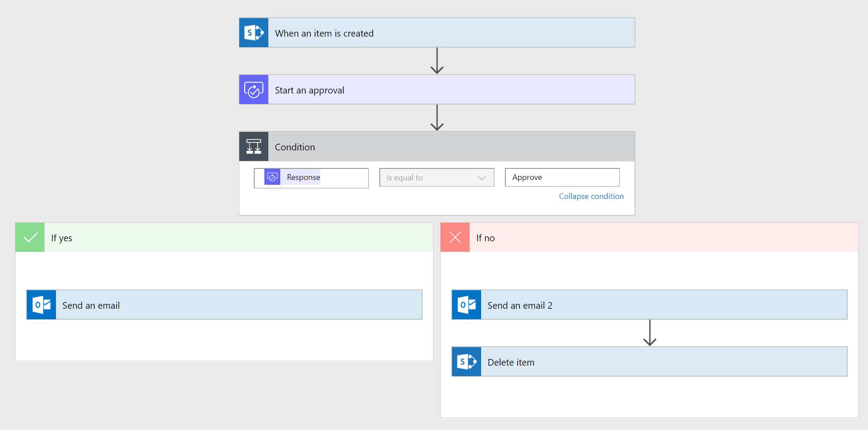Click Outlook icon on Send an email 2
868x430 pixels.
[467, 305]
